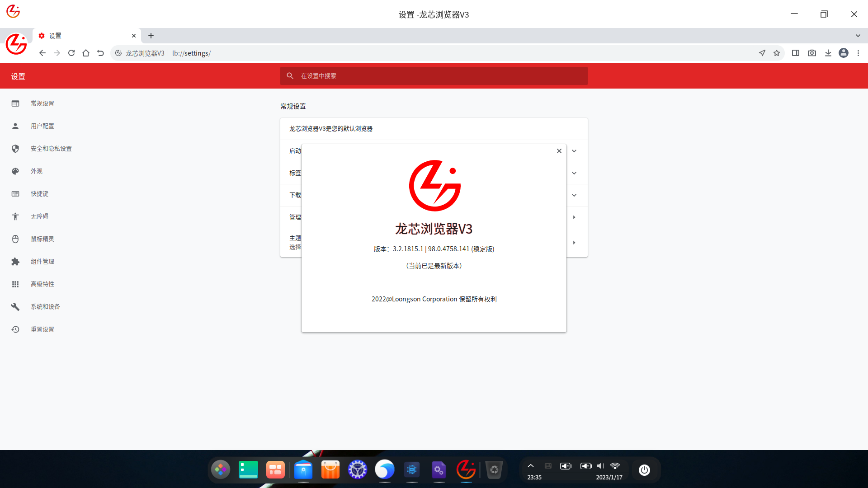Toggle the side panel icon

tap(796, 53)
